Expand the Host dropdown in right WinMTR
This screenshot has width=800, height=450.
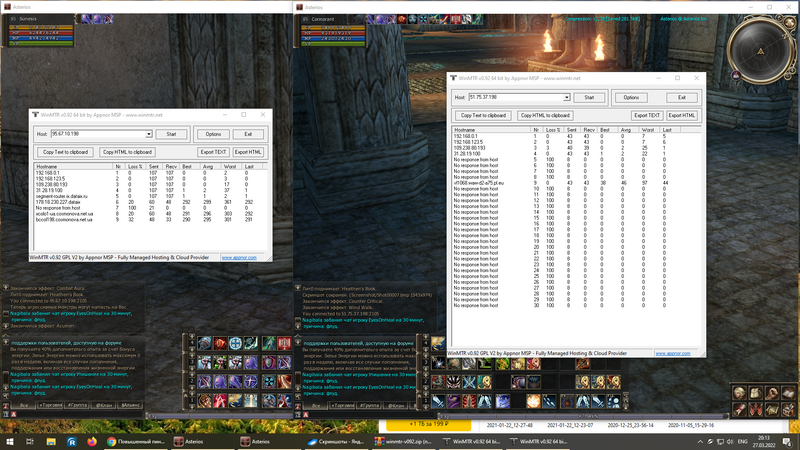(x=566, y=98)
